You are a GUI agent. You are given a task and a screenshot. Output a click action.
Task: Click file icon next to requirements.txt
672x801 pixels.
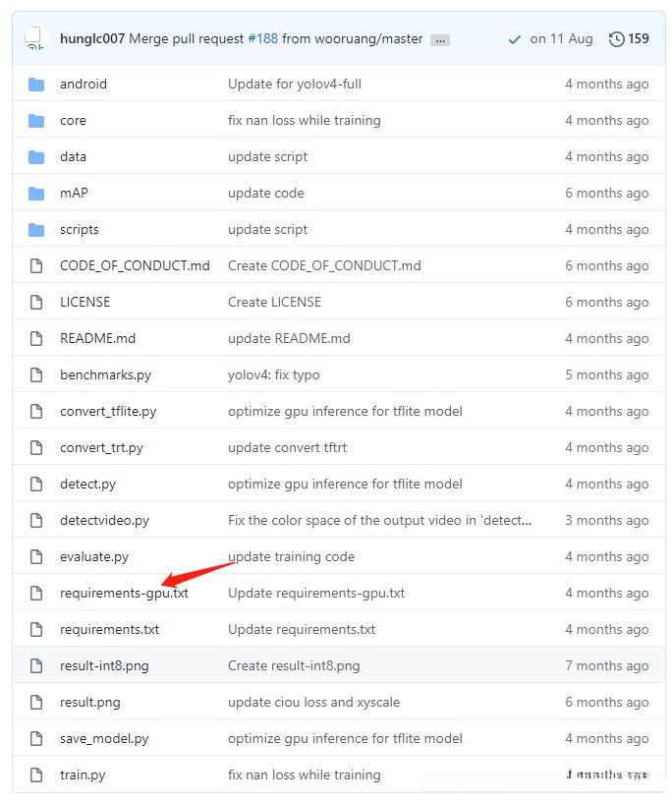pos(36,629)
